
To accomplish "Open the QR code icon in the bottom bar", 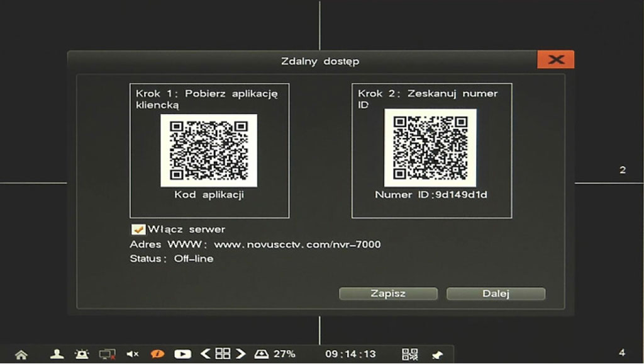I will point(409,354).
